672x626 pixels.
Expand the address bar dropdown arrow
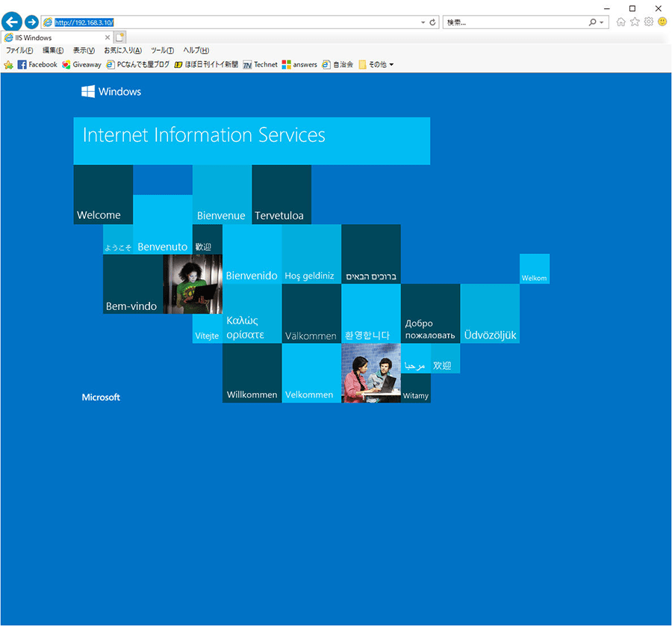[423, 22]
